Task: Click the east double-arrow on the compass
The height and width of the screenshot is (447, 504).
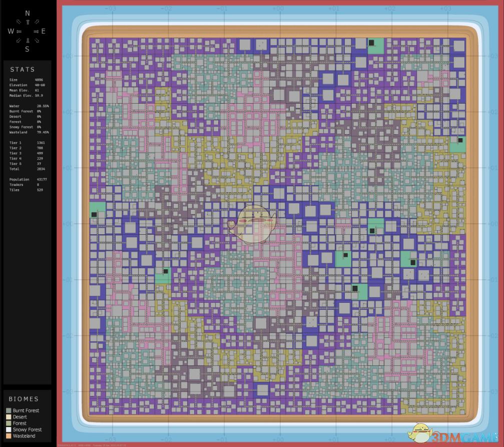Action: point(36,31)
